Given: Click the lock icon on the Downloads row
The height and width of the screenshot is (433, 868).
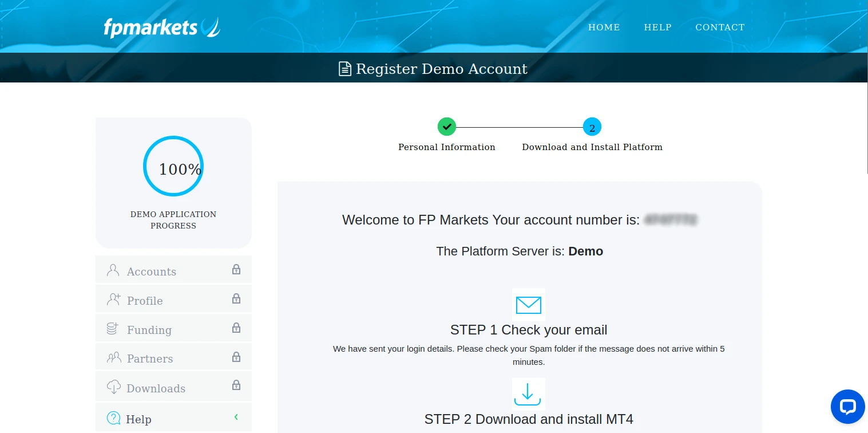Looking at the screenshot, I should coord(236,385).
